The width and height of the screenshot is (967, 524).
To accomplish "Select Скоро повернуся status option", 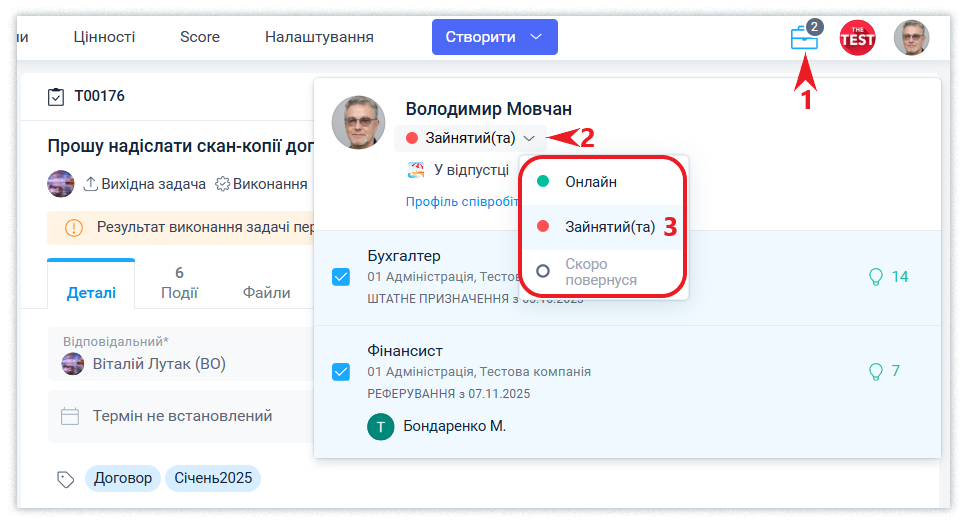I will 600,272.
